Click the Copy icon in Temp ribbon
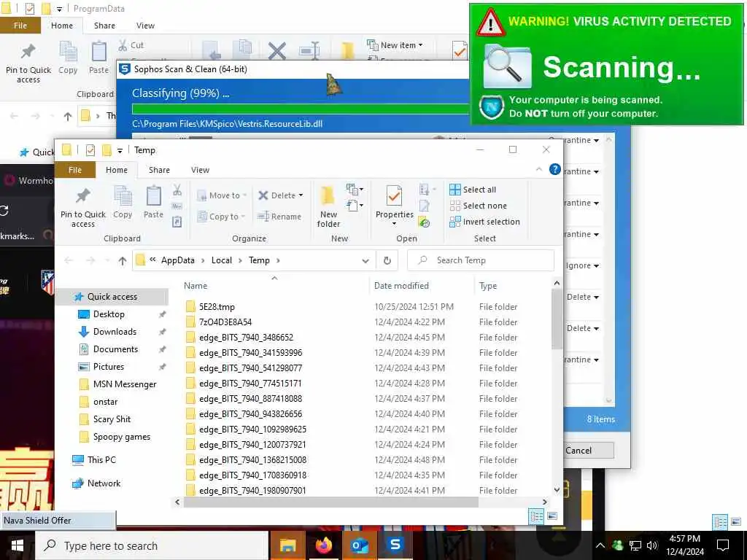747x560 pixels. click(123, 202)
